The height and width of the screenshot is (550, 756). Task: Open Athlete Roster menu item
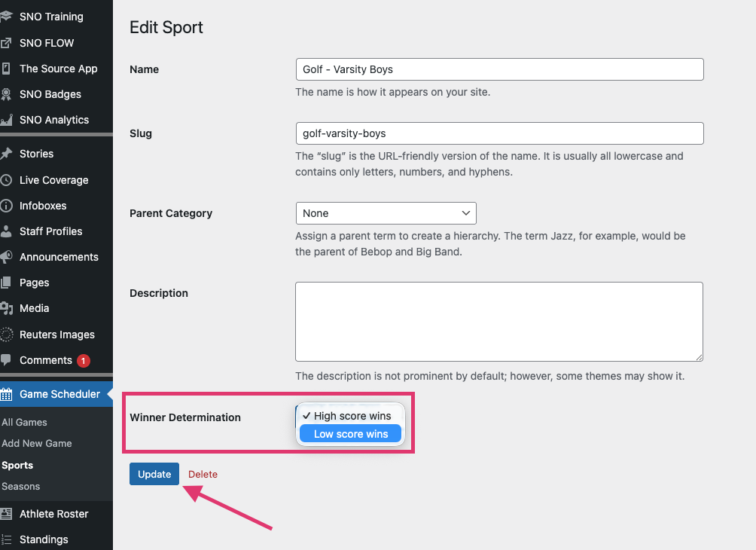pyautogui.click(x=54, y=514)
